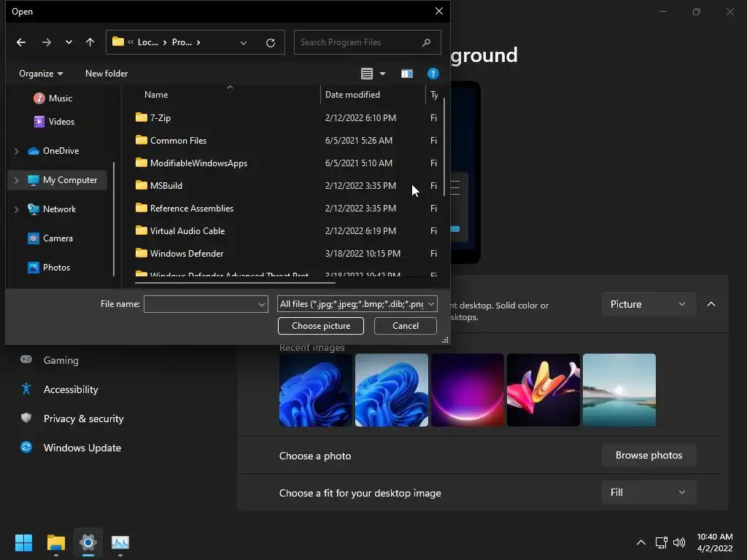Select the Virtual Audio Cable folder

pos(180,231)
